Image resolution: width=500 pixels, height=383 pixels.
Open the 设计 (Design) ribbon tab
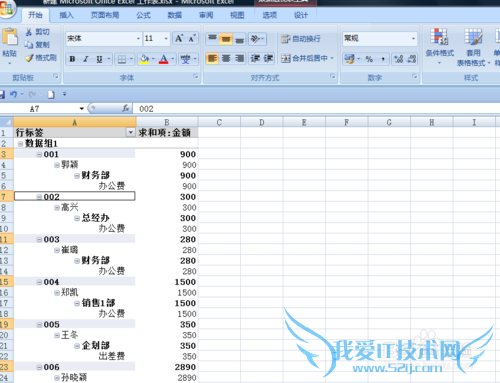(x=301, y=15)
